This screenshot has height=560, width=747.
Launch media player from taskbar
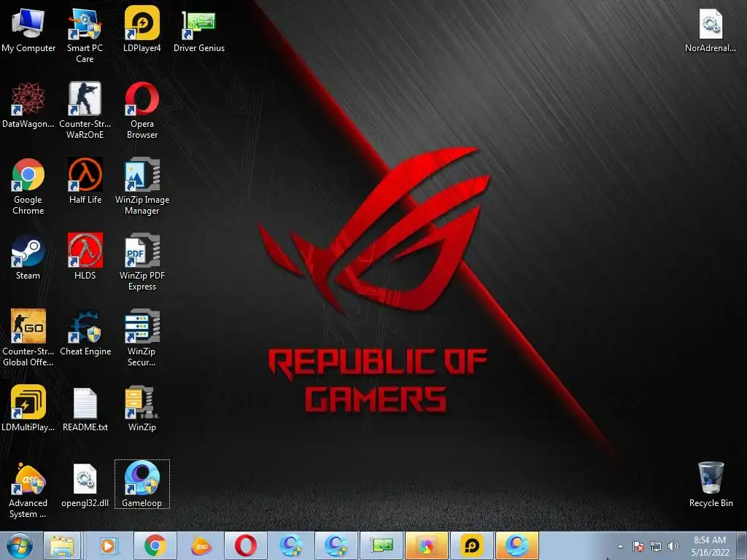point(109,545)
